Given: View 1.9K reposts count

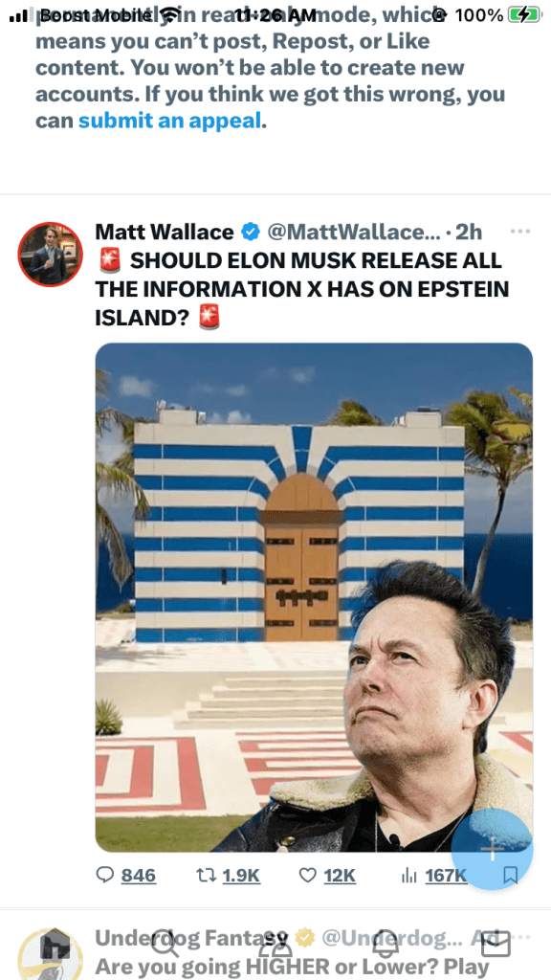Looking at the screenshot, I should (x=241, y=876).
